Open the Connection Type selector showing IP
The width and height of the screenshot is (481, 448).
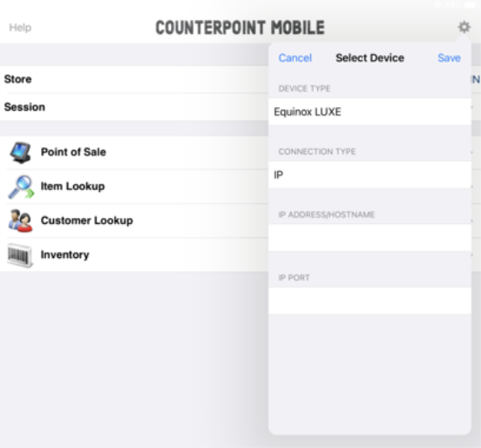click(369, 174)
